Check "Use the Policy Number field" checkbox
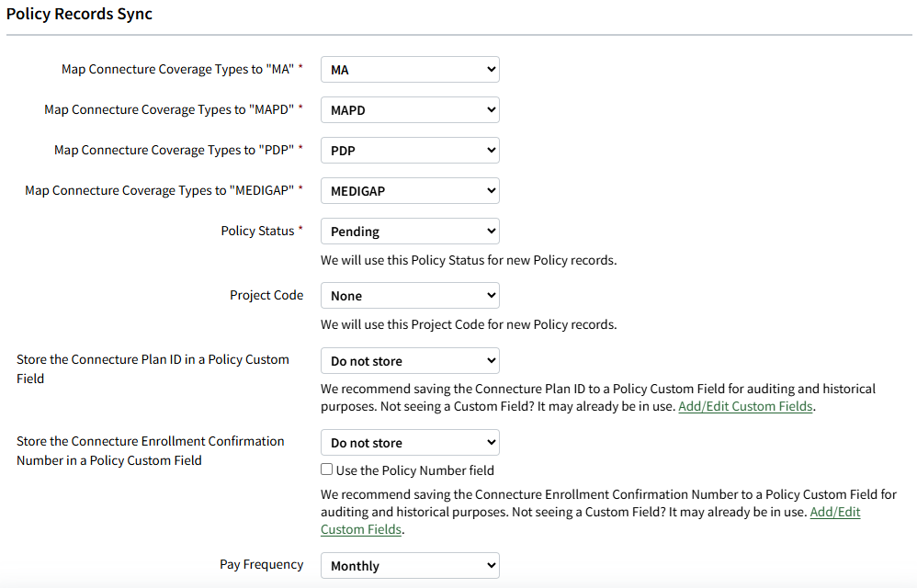917x588 pixels. click(x=327, y=469)
